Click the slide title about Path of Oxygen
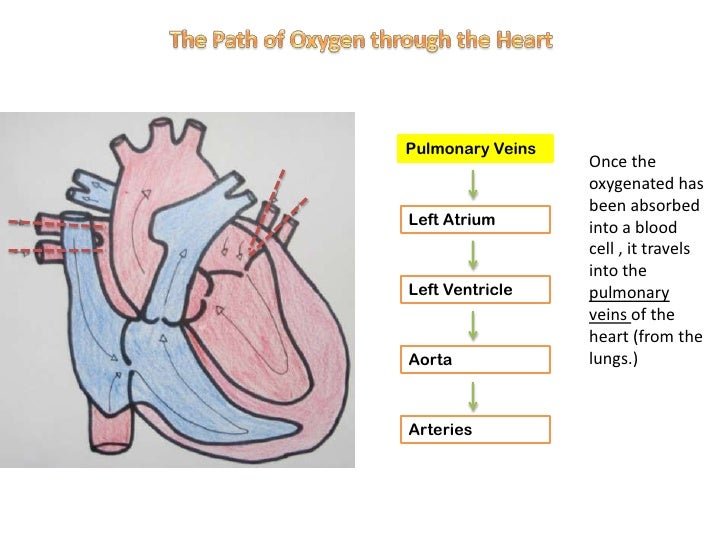Image resolution: width=728 pixels, height=546 pixels. tap(360, 41)
